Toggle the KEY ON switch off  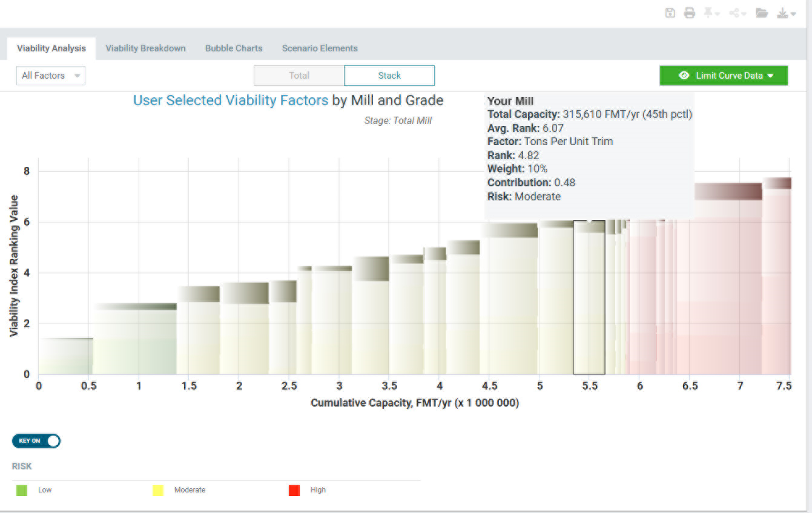pyautogui.click(x=36, y=440)
